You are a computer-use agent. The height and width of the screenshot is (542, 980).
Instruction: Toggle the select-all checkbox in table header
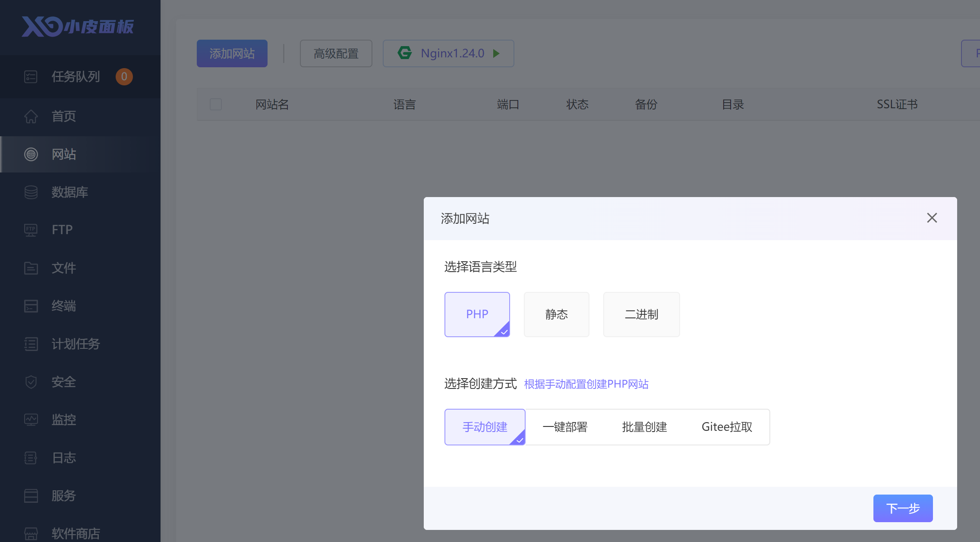(216, 104)
